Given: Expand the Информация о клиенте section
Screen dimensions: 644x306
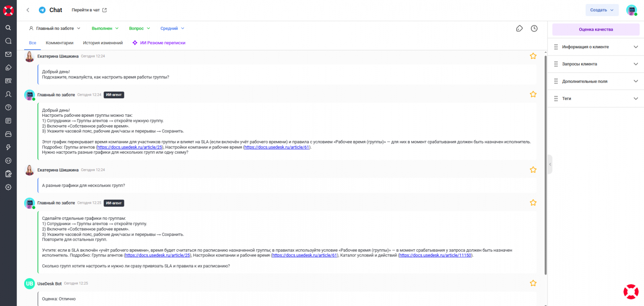Looking at the screenshot, I should (596, 47).
